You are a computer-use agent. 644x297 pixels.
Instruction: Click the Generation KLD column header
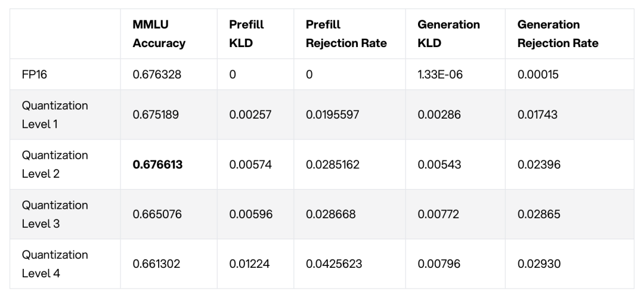(448, 34)
